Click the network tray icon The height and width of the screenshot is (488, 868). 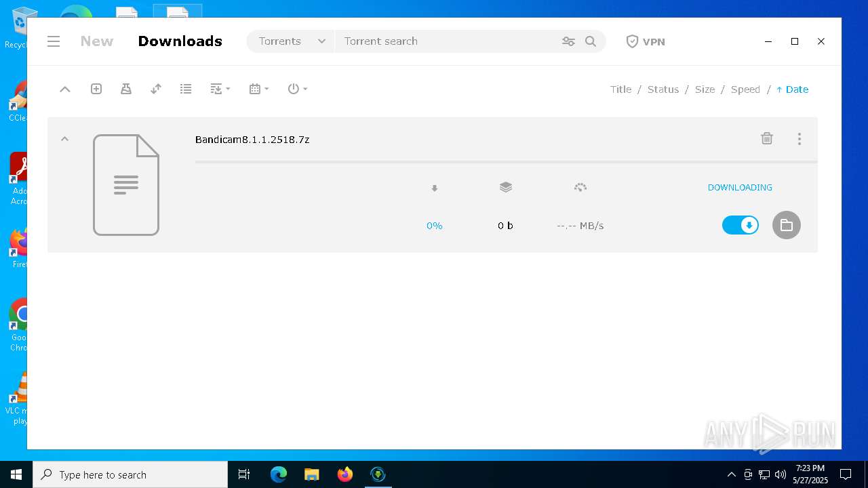[764, 474]
